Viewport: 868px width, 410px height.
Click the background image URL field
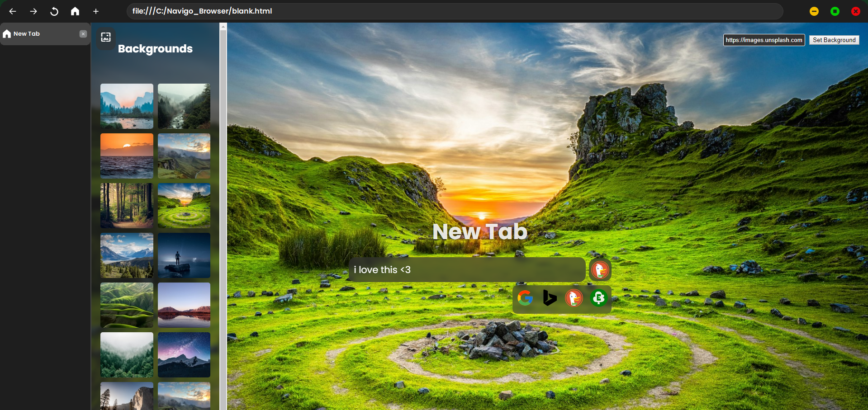(x=764, y=40)
